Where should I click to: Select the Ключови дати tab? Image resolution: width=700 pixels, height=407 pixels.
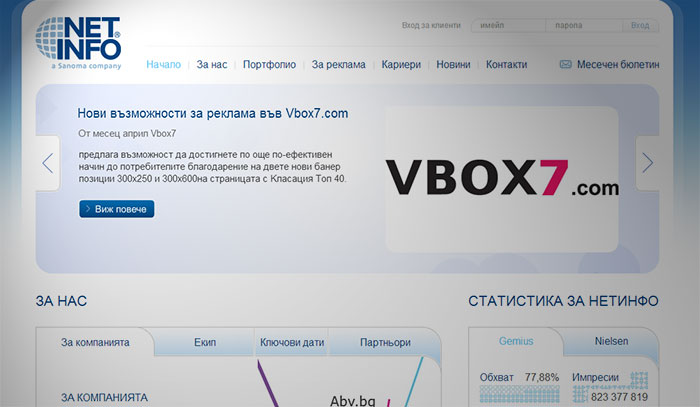point(292,342)
